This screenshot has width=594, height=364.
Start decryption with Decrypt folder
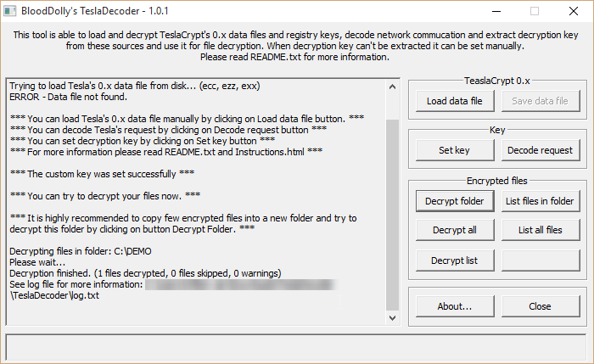(454, 201)
